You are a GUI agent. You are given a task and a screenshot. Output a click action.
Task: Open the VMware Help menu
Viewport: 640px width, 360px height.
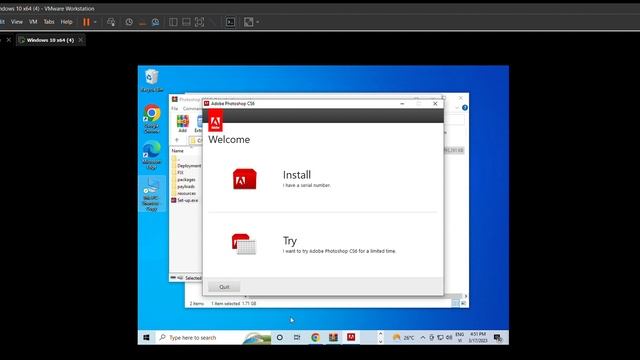pyautogui.click(x=66, y=22)
